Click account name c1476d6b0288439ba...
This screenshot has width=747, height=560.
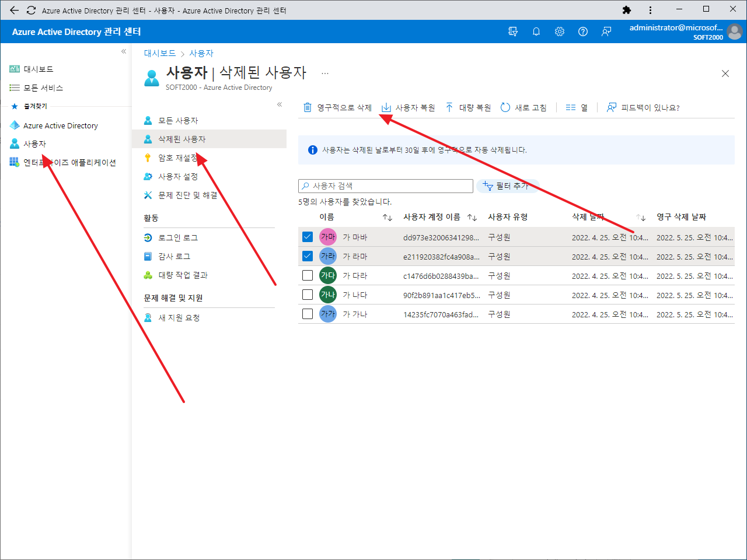coord(441,276)
